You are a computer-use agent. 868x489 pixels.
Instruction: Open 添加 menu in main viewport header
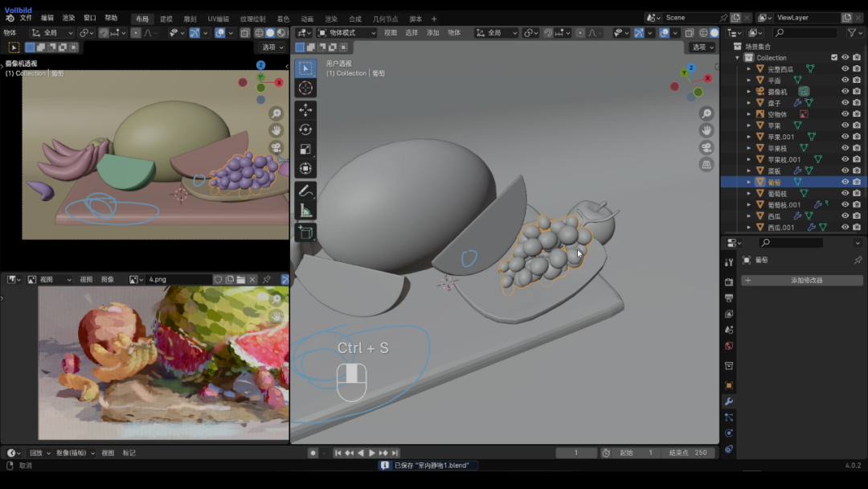click(x=433, y=33)
